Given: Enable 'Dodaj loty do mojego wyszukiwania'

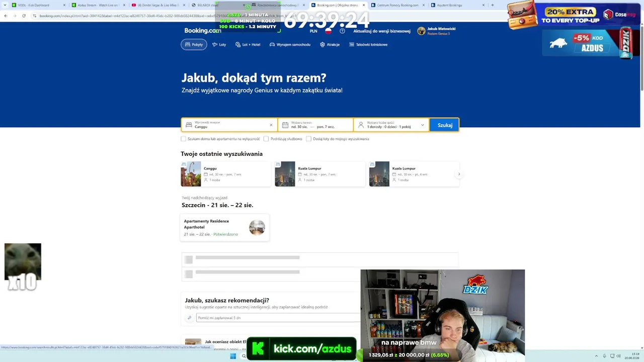Looking at the screenshot, I should tap(308, 139).
